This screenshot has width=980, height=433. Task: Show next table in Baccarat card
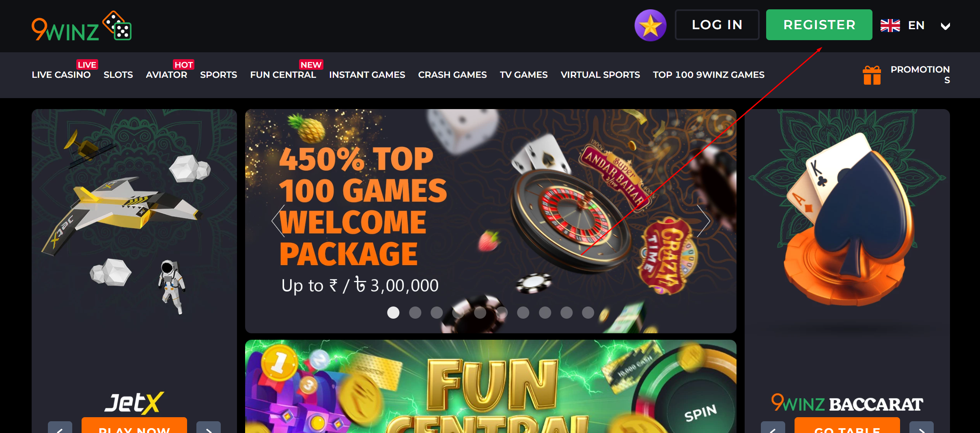click(922, 427)
